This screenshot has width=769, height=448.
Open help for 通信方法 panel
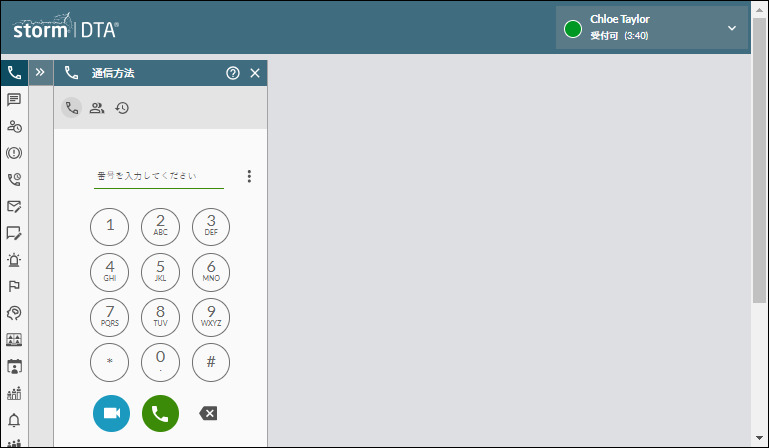pyautogui.click(x=233, y=73)
